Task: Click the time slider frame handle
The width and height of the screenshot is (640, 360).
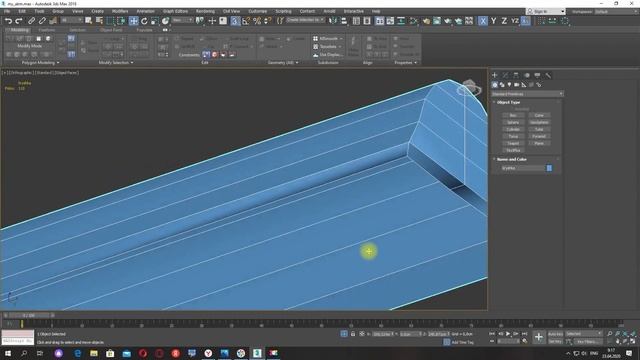Action: pos(29,316)
